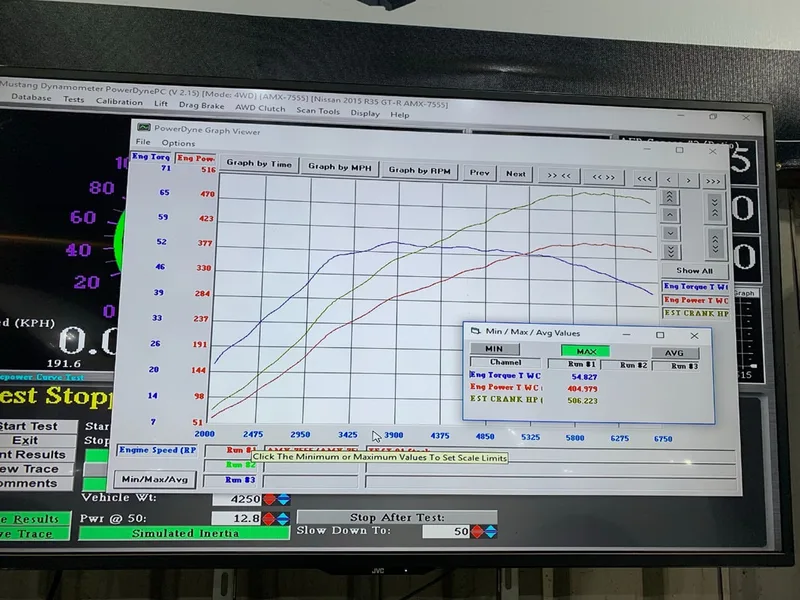Click the triple down-chevron pan button
800x600 pixels.
671,251
